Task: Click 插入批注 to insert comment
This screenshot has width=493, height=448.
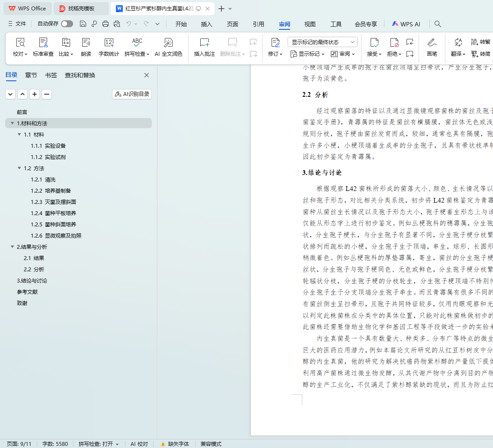Action: 204,47
